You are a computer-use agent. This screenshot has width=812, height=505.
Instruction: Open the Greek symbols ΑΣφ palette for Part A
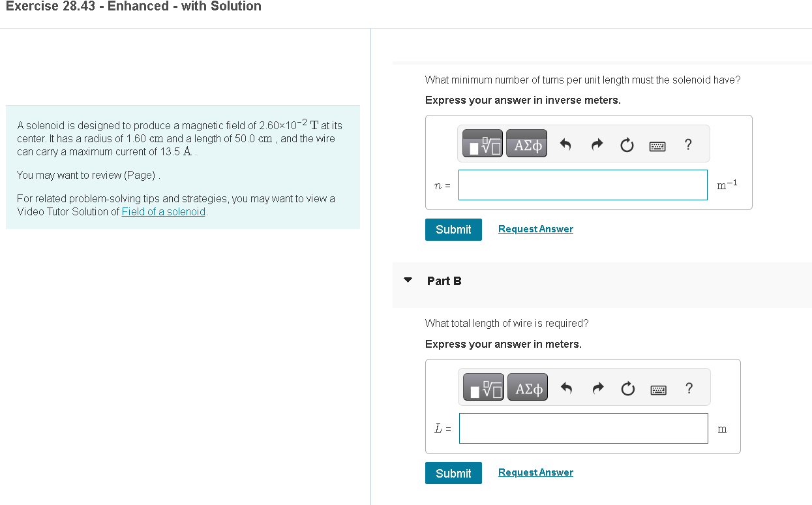tap(526, 144)
